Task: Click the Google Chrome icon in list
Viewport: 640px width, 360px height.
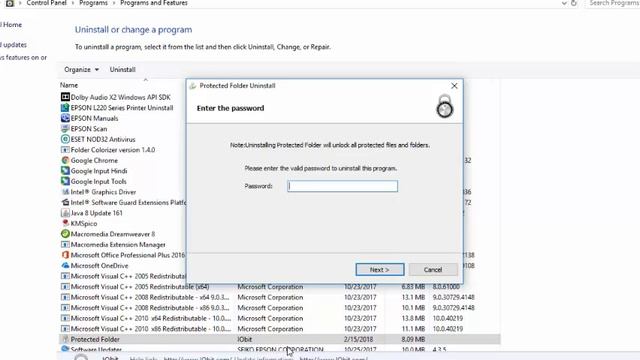Action: tap(65, 160)
